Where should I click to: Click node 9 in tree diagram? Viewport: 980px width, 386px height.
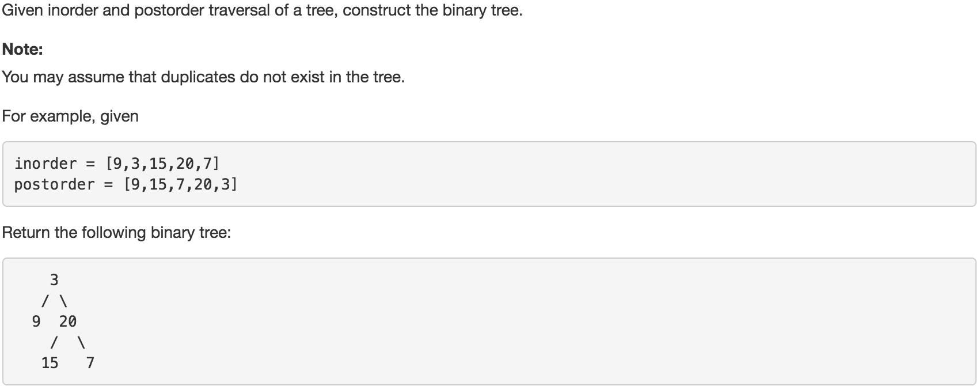pyautogui.click(x=36, y=321)
